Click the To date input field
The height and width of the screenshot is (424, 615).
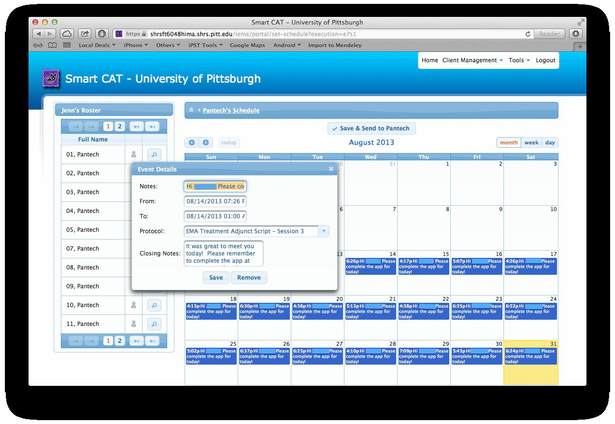[x=215, y=216]
